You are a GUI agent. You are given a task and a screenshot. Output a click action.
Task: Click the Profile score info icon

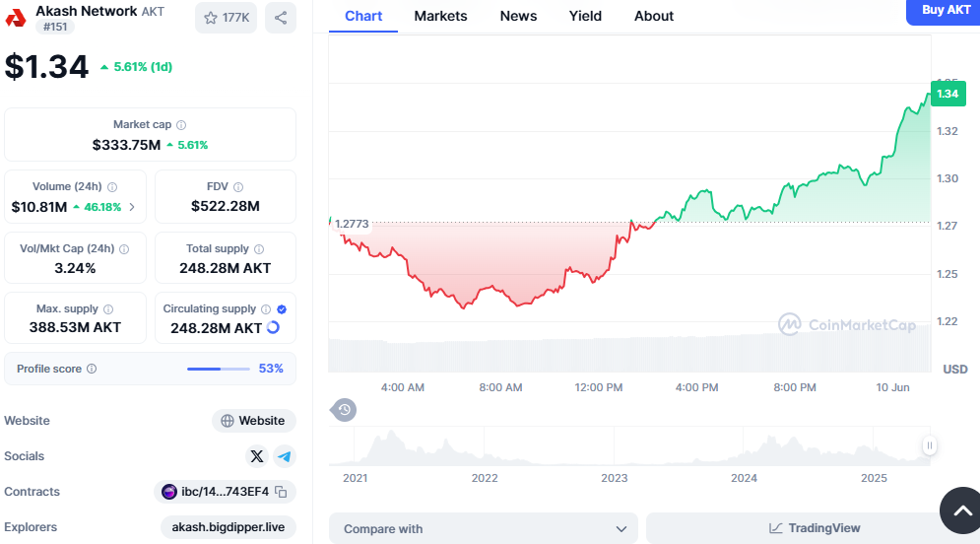coord(92,369)
